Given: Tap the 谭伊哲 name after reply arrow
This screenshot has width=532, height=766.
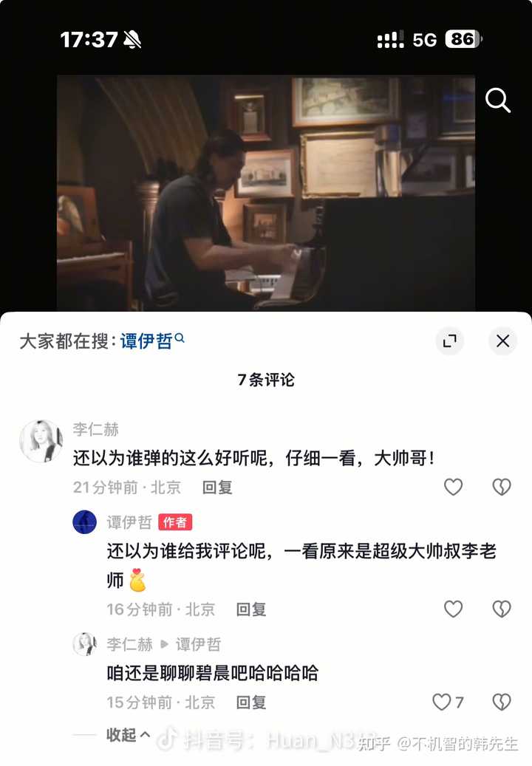Looking at the screenshot, I should 198,644.
